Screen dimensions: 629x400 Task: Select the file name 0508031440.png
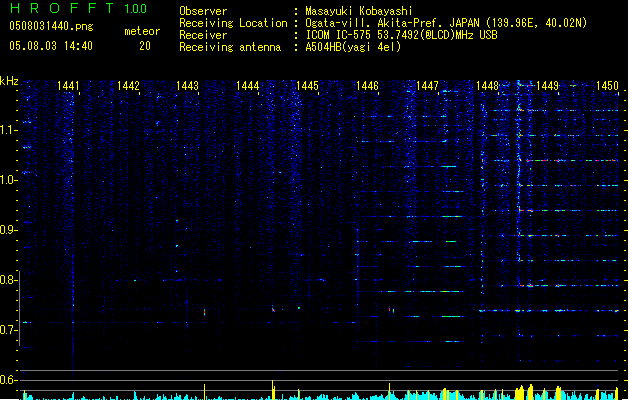[51, 27]
